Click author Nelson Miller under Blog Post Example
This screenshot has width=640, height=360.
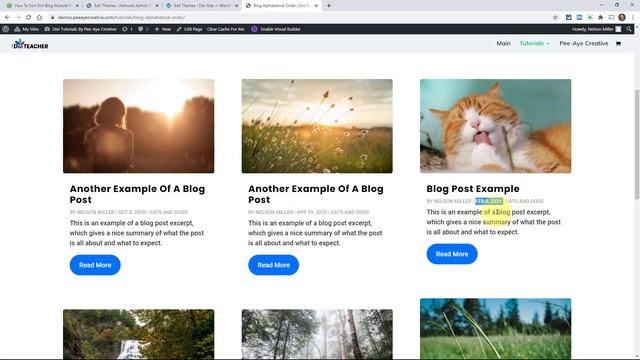coord(452,201)
